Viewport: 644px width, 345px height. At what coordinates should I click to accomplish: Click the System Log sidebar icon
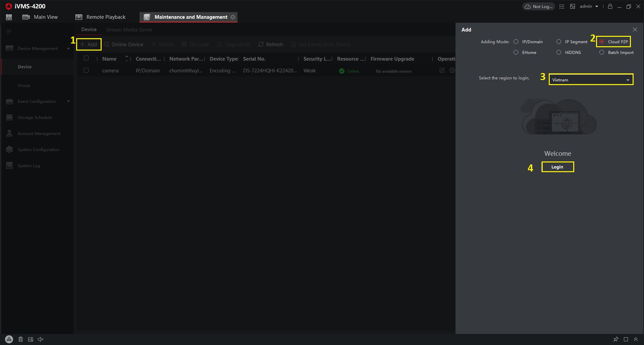[9, 165]
